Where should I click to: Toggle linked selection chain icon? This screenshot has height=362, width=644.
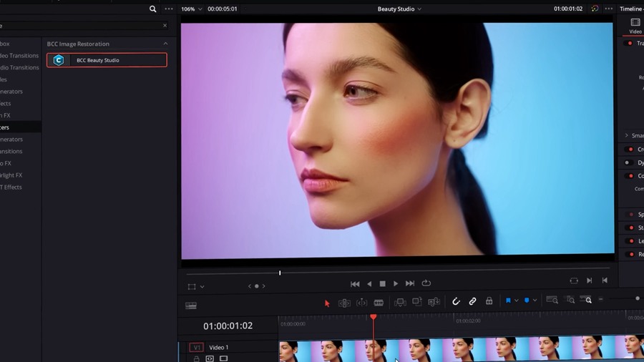coord(472,301)
